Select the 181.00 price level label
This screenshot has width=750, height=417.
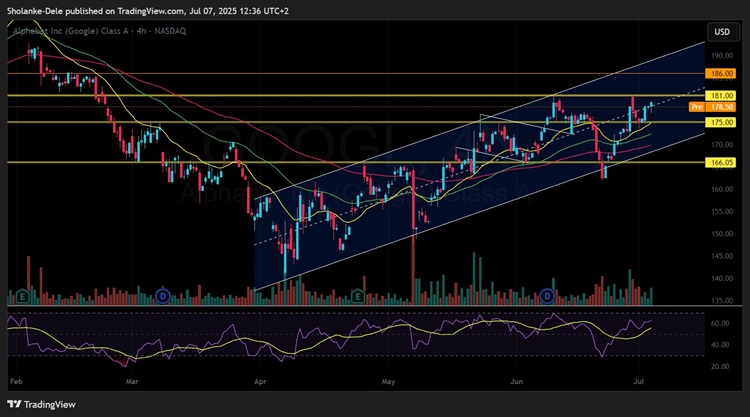point(722,96)
